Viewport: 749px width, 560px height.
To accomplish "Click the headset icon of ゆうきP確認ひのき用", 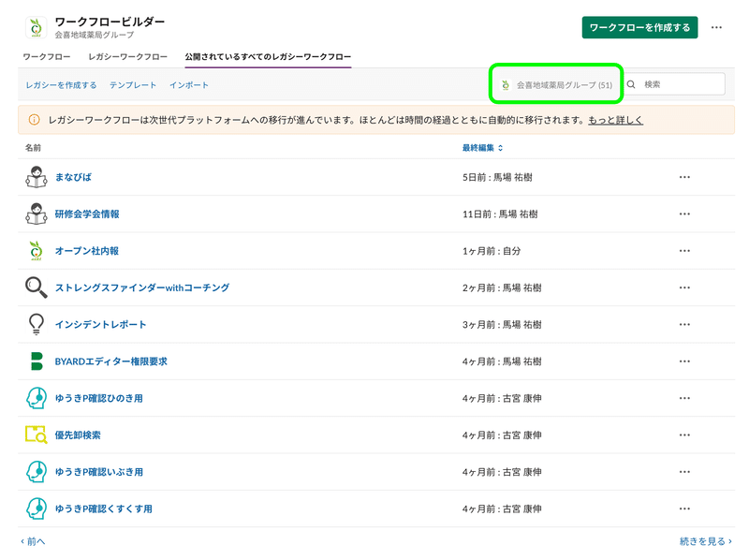I will pyautogui.click(x=37, y=398).
